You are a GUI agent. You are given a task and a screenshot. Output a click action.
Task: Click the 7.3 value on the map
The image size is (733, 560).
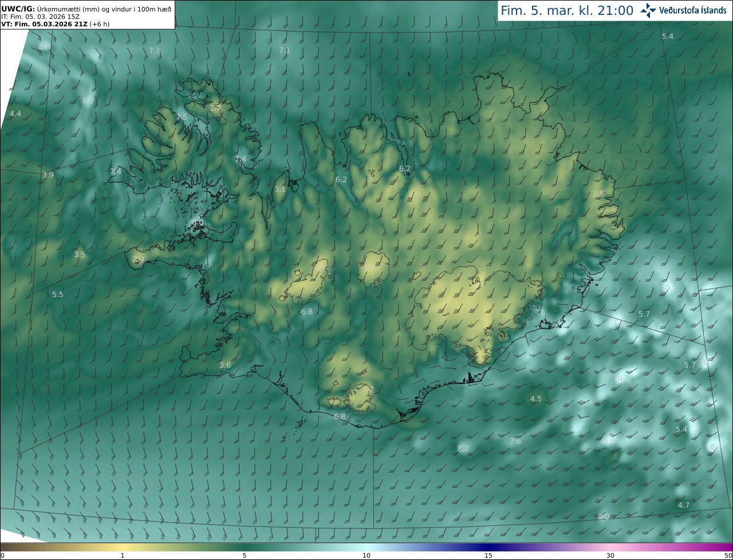click(155, 51)
